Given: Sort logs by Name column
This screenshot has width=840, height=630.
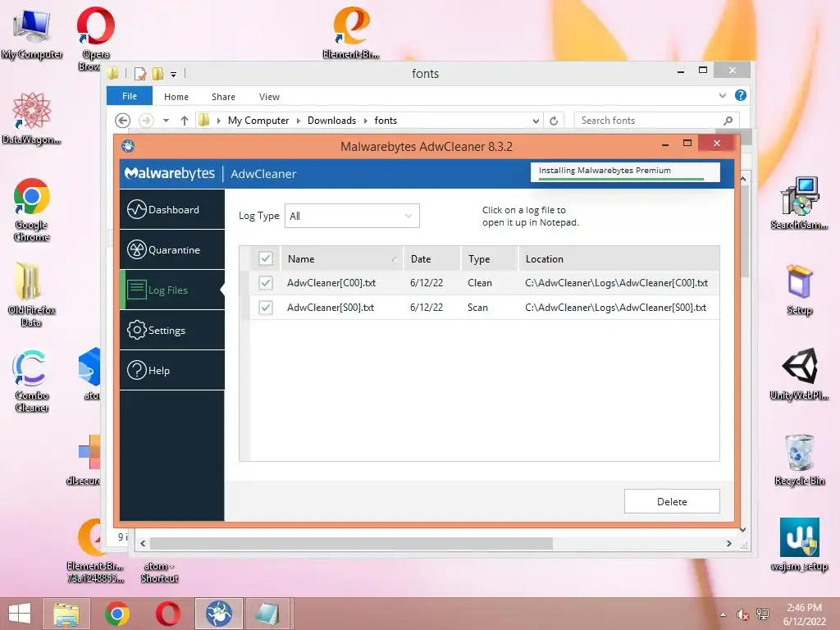Looking at the screenshot, I should (x=342, y=258).
